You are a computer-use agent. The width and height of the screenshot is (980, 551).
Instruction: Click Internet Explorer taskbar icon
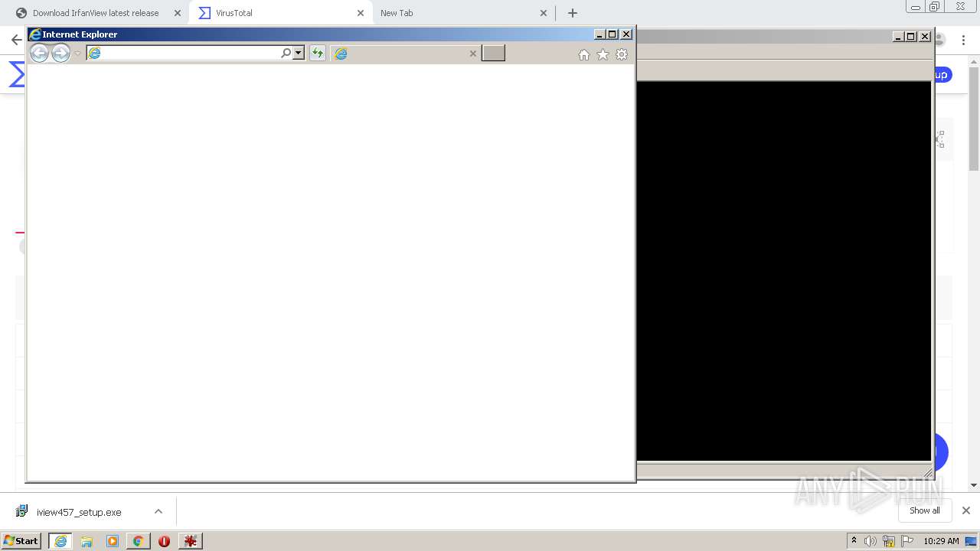pos(60,541)
